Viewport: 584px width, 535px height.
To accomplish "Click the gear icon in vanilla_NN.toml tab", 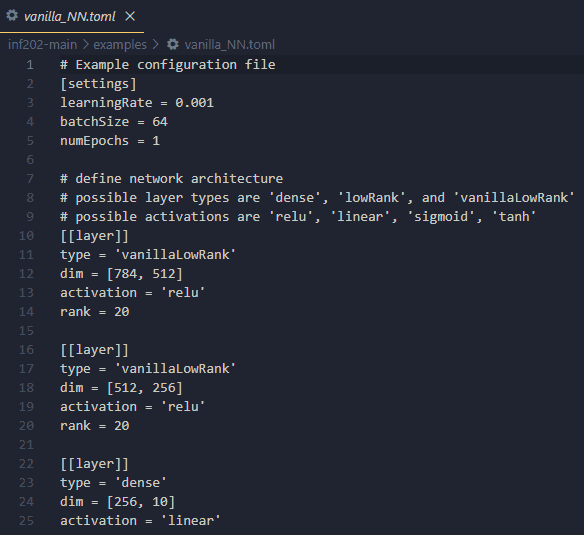I will click(x=12, y=16).
